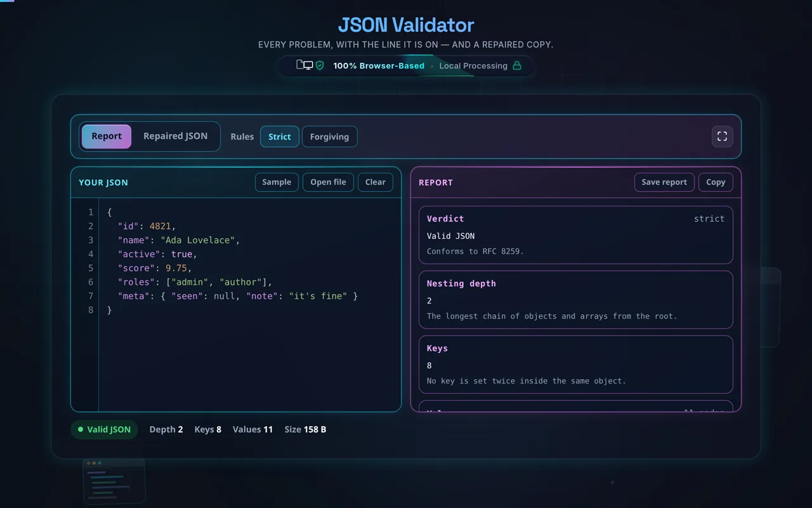This screenshot has height=508, width=812.
Task: Load the Sample JSON
Action: [277, 182]
